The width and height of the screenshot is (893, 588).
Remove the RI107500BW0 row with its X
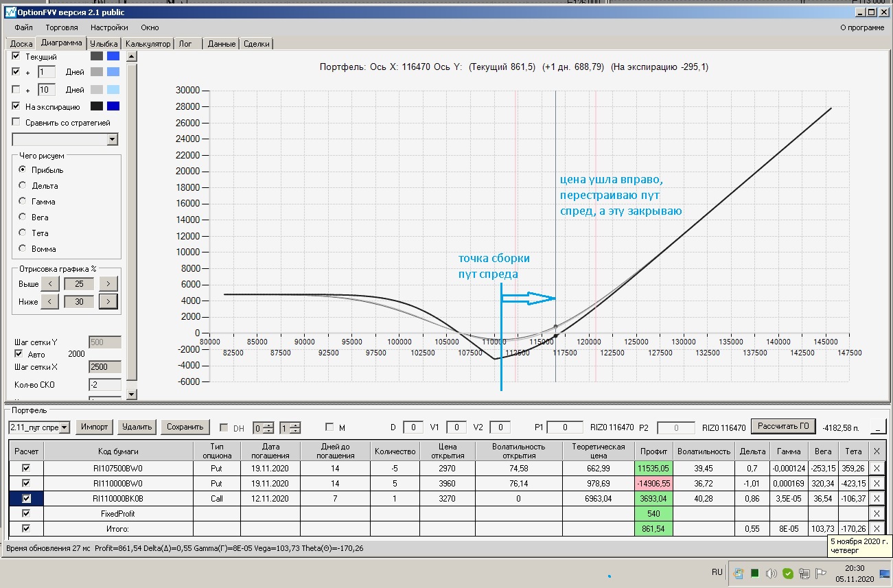pyautogui.click(x=876, y=468)
